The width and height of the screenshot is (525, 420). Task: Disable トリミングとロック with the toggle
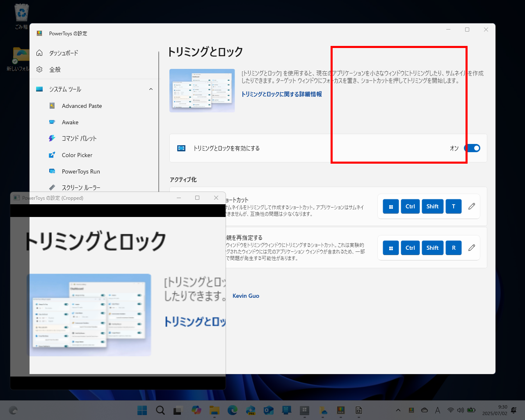472,148
